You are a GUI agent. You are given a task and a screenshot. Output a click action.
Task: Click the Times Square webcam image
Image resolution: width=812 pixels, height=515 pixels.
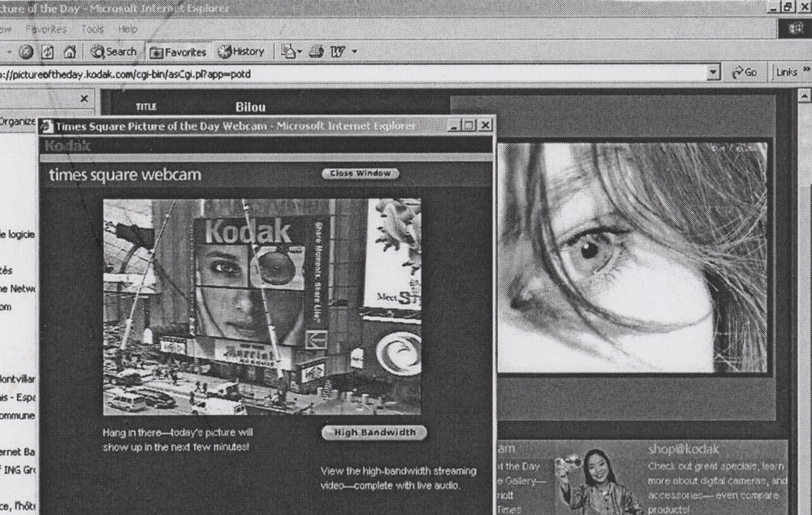262,307
